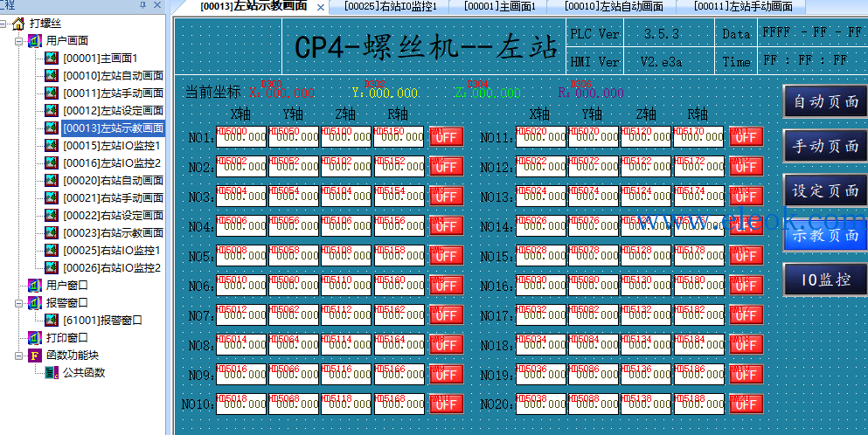Click the 手动页面 button
Image resolution: width=868 pixels, height=435 pixels.
tap(825, 146)
